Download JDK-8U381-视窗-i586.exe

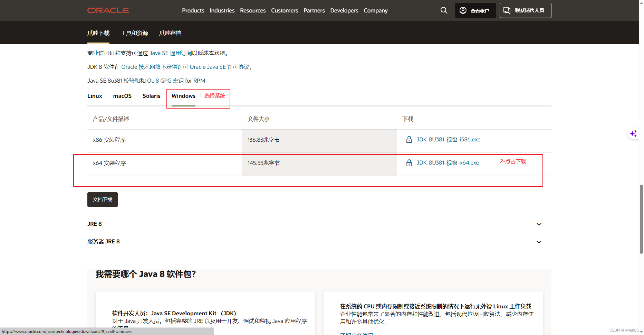pos(449,139)
